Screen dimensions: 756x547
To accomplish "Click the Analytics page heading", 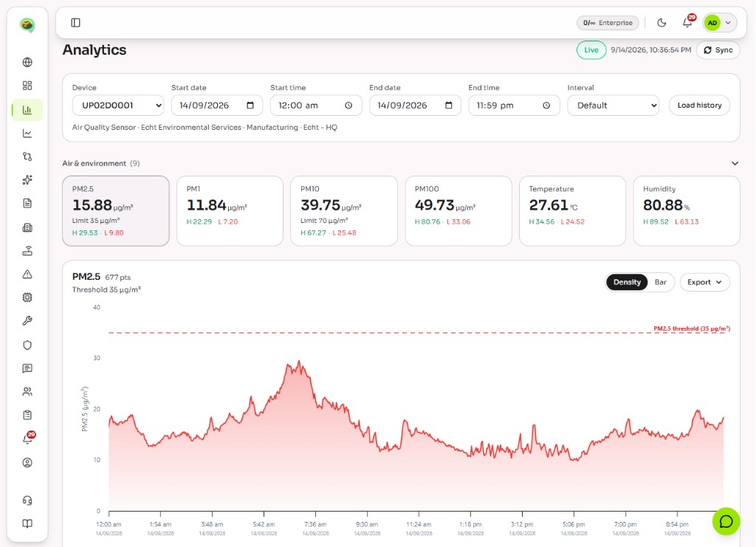I will (x=94, y=49).
